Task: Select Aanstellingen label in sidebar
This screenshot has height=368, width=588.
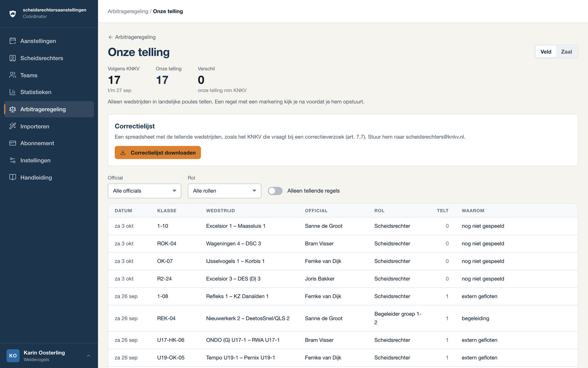Action: click(38, 41)
